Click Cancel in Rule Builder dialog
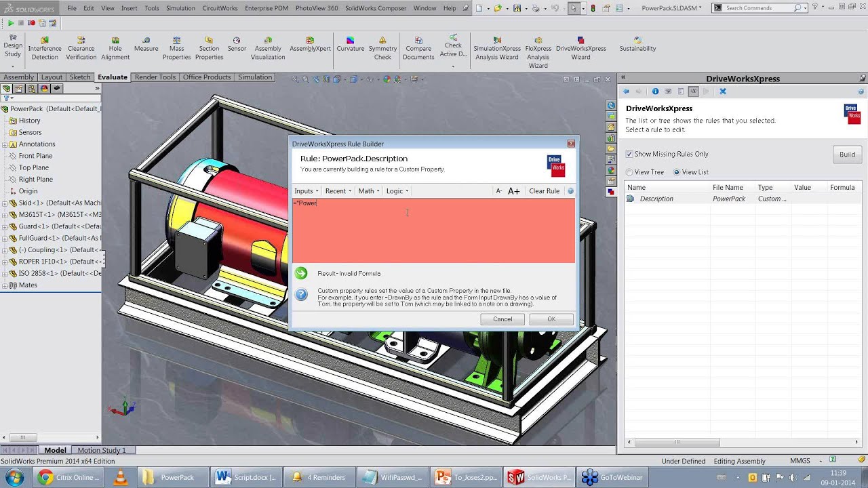 [x=502, y=319]
